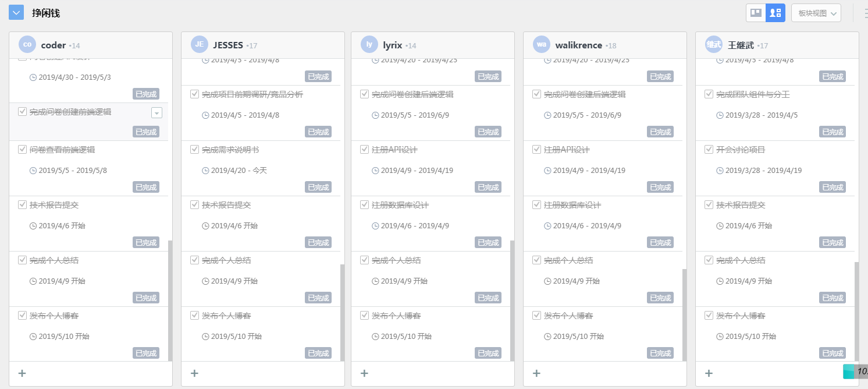Click the lyrix member avatar
Screen dimensions: 868x389
click(x=369, y=45)
